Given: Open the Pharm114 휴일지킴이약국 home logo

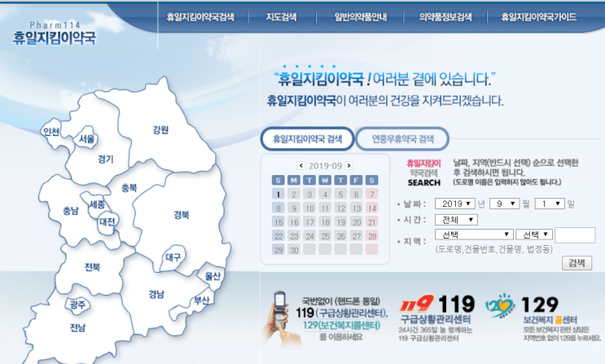Looking at the screenshot, I should point(55,33).
